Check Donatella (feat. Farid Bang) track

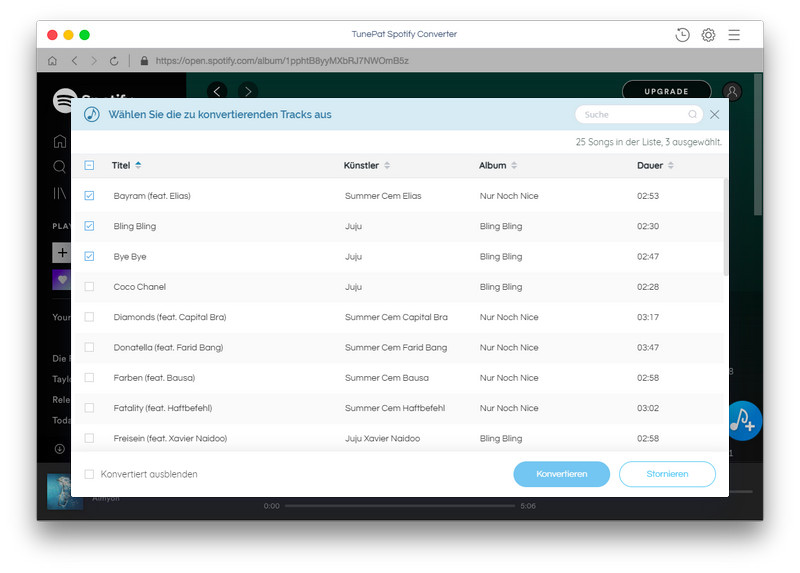(89, 347)
